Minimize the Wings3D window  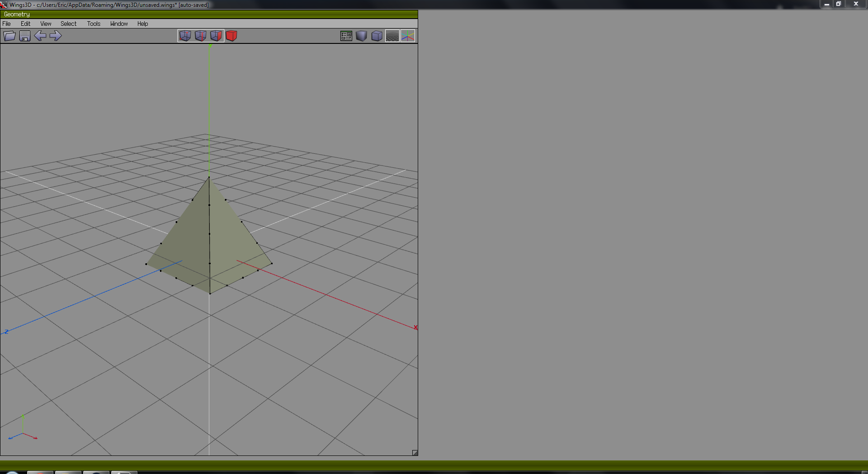pyautogui.click(x=826, y=4)
